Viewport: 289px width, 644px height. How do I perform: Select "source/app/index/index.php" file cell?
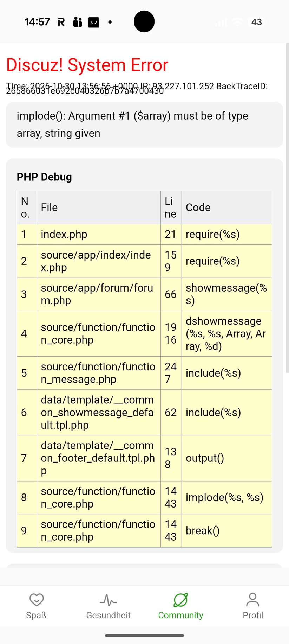[99, 261]
